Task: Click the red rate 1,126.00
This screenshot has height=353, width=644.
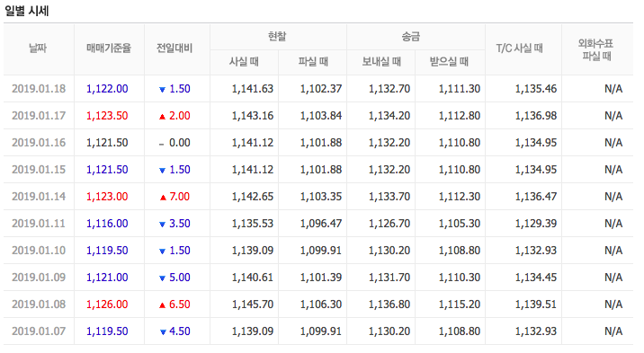Action: click(x=107, y=304)
